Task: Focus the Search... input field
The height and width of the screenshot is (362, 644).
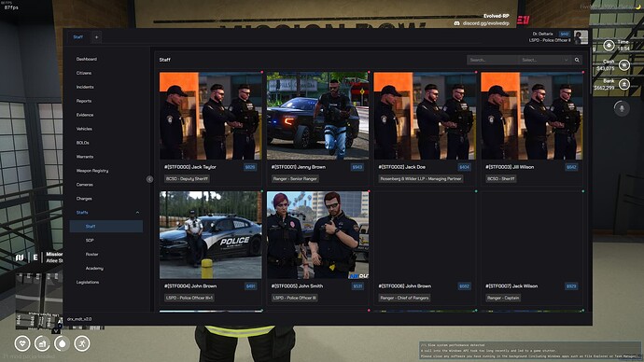Action: [x=493, y=60]
